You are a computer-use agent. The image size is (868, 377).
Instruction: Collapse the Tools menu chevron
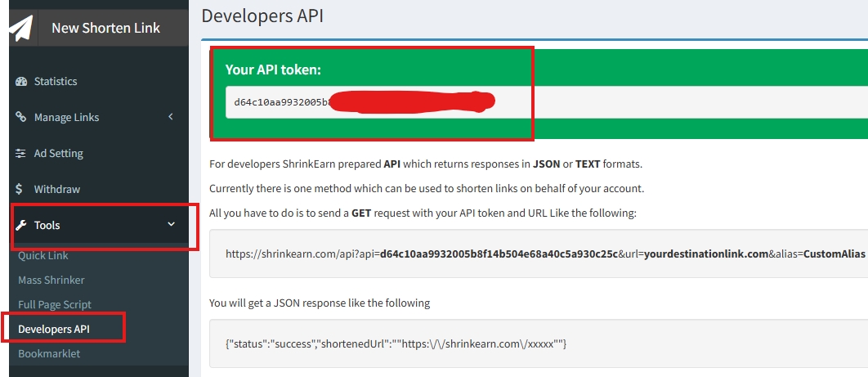(x=171, y=225)
